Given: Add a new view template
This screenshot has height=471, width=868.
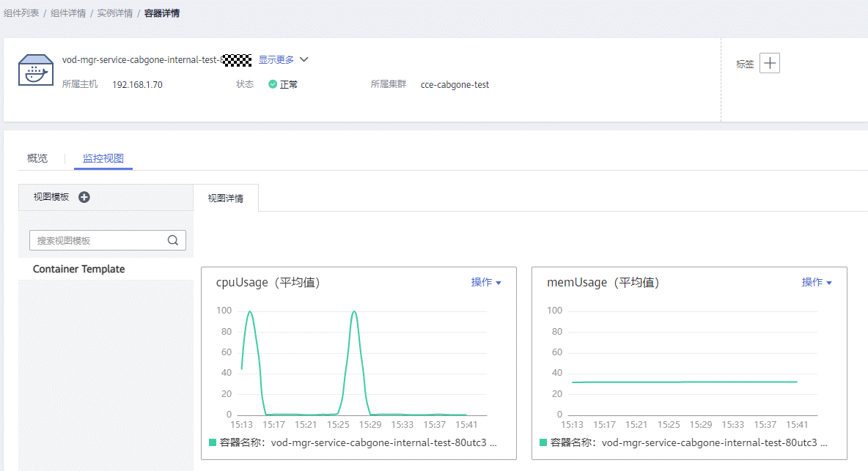Looking at the screenshot, I should tap(84, 197).
